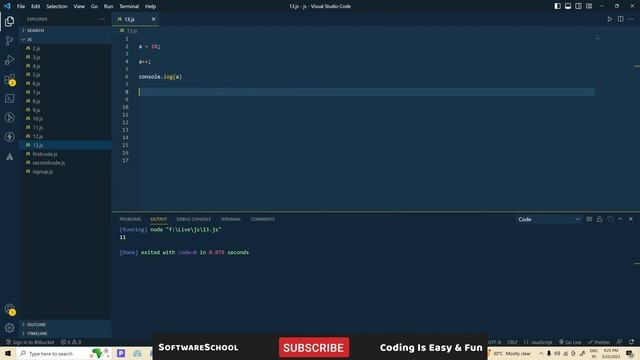The image size is (640, 360).
Task: Open the feedback icon in the status bar
Action: pyautogui.click(x=620, y=342)
